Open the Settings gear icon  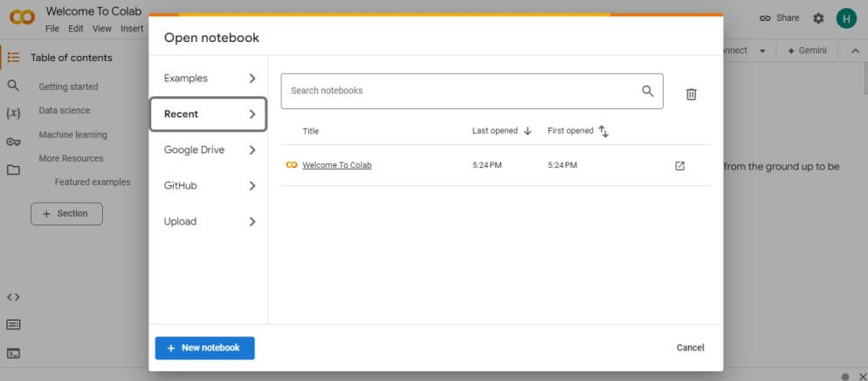[818, 18]
